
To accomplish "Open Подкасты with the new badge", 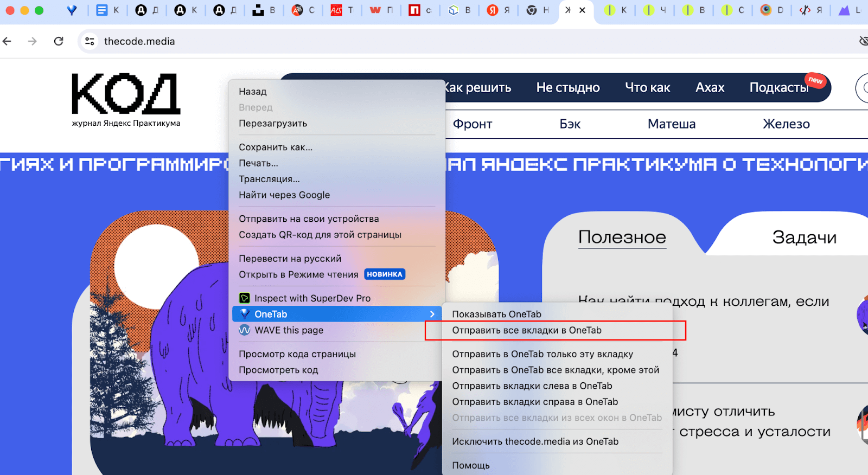I will [x=779, y=87].
